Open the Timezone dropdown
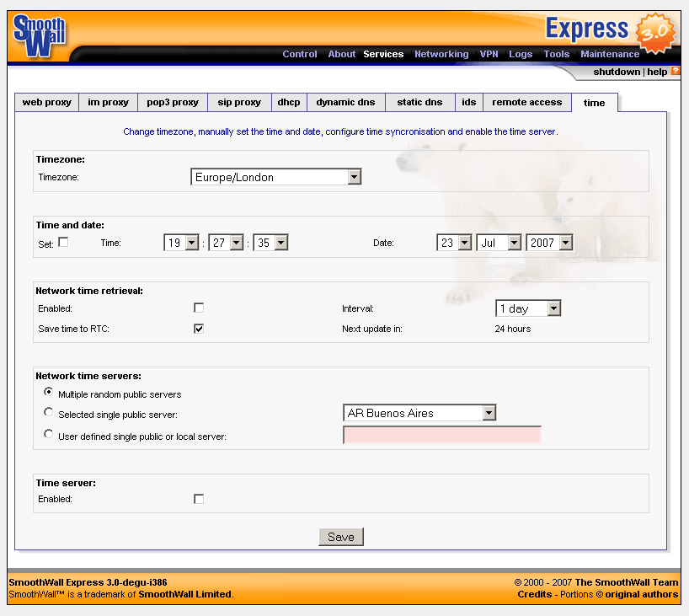The height and width of the screenshot is (616, 689). tap(276, 177)
